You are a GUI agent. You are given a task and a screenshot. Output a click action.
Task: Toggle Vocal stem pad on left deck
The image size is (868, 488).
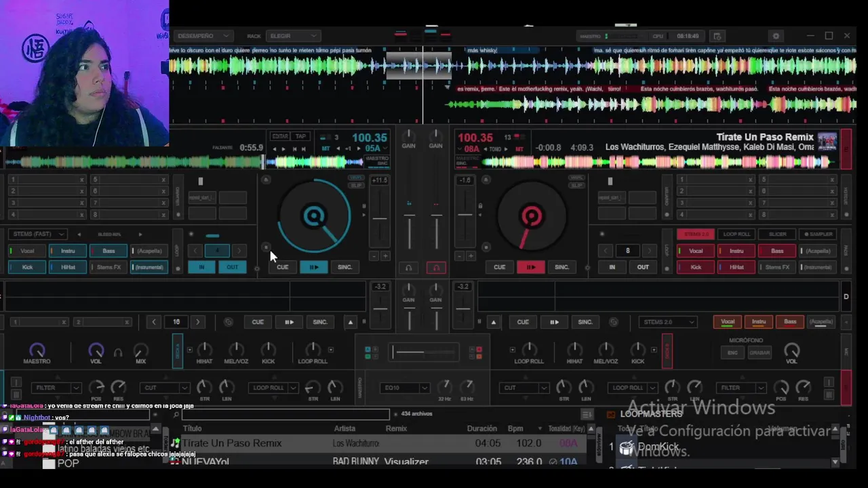[27, 251]
